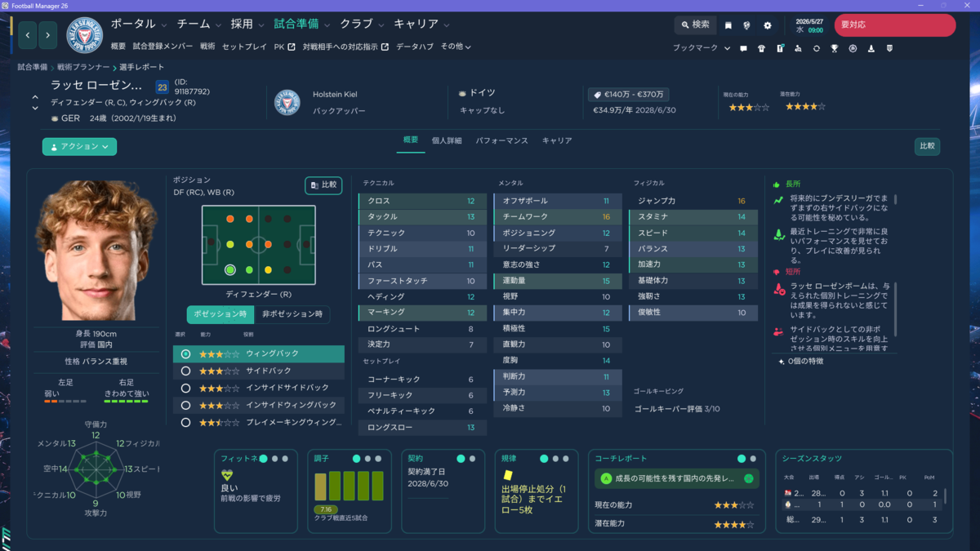Open the bookmark flag icon beside 検索

[728, 25]
